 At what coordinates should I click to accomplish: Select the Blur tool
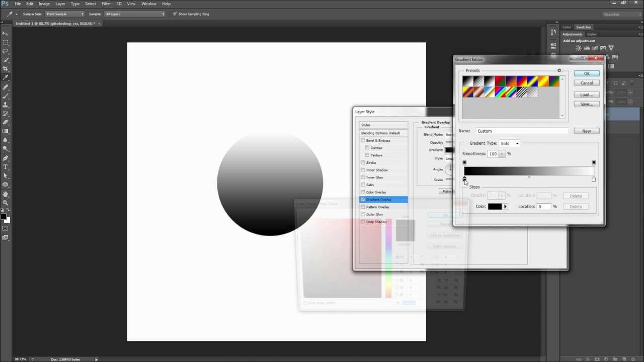[6, 140]
